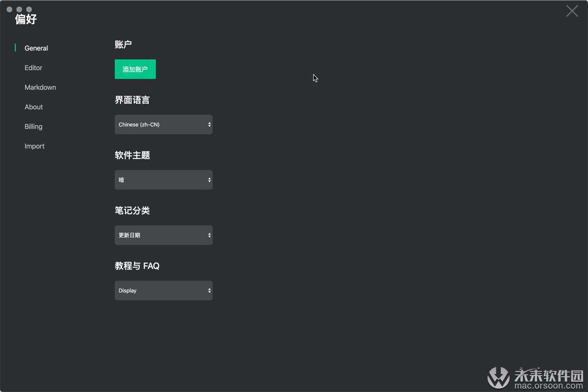The image size is (588, 392).
Task: Click the 教程与 FAQ heading
Action: click(x=137, y=266)
